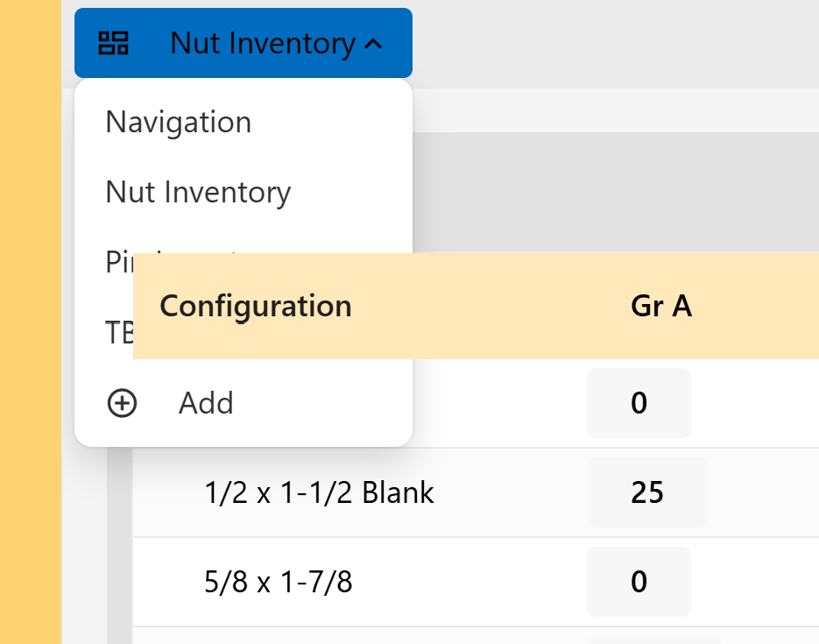Click the Gr A field showing 25
The width and height of the screenshot is (819, 644).
(x=647, y=492)
